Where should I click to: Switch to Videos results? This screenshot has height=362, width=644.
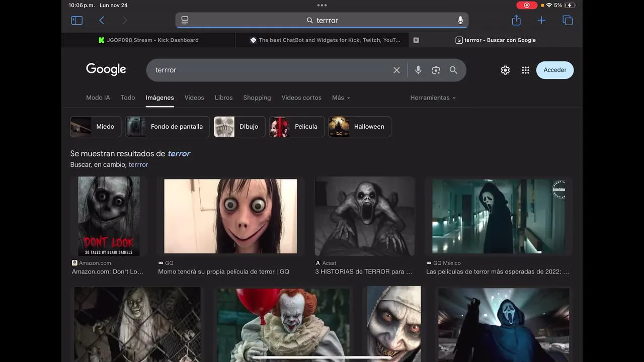(194, 98)
